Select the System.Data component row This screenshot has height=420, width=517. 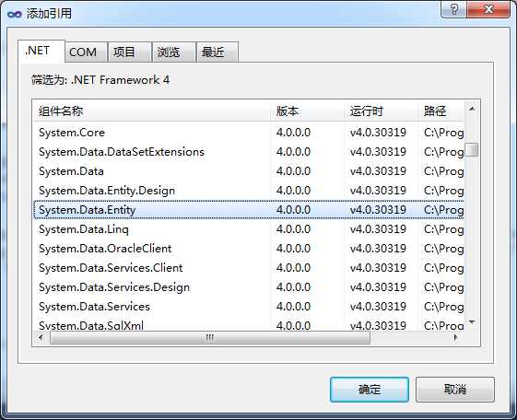pyautogui.click(x=249, y=171)
